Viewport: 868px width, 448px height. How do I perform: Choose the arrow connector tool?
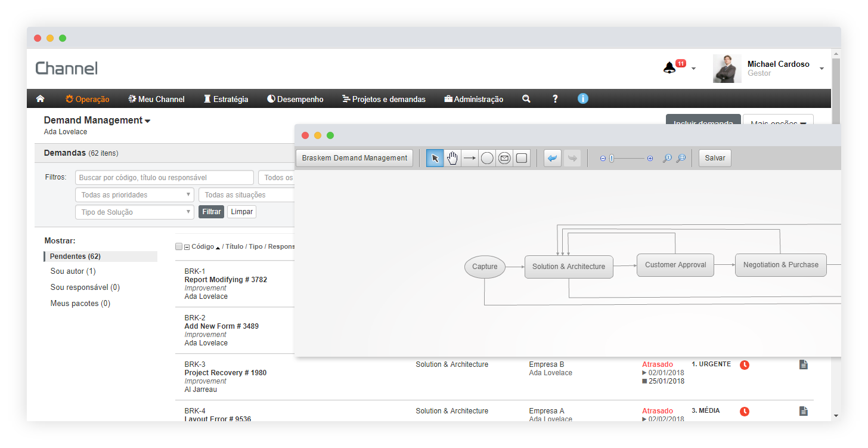tap(470, 158)
